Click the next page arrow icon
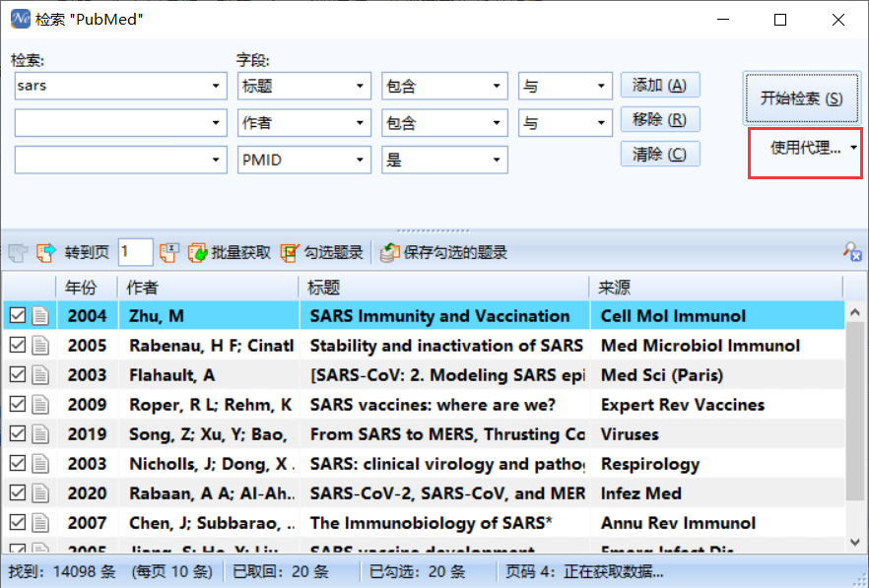869x588 pixels. [x=46, y=253]
